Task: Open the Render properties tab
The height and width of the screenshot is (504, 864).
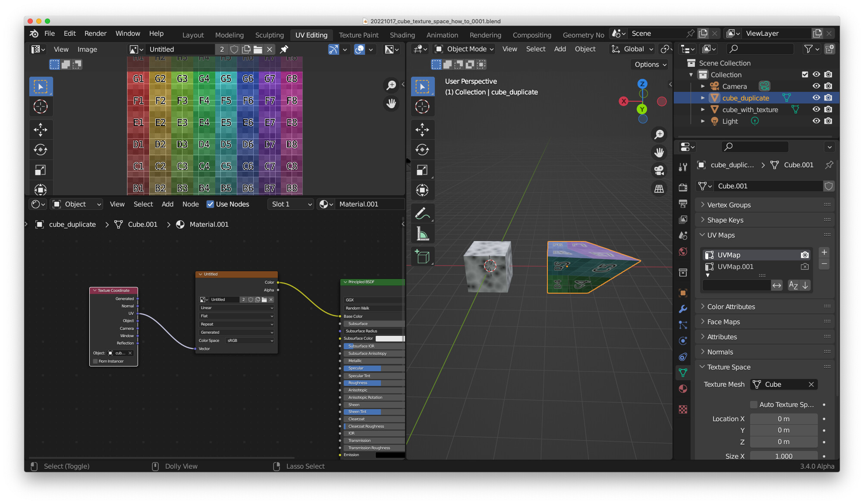Action: click(683, 188)
